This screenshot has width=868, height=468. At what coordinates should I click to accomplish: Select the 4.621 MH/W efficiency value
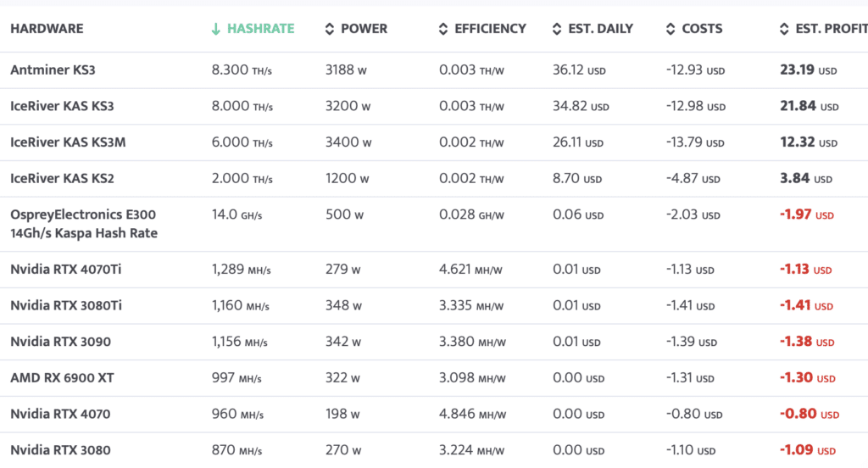470,269
